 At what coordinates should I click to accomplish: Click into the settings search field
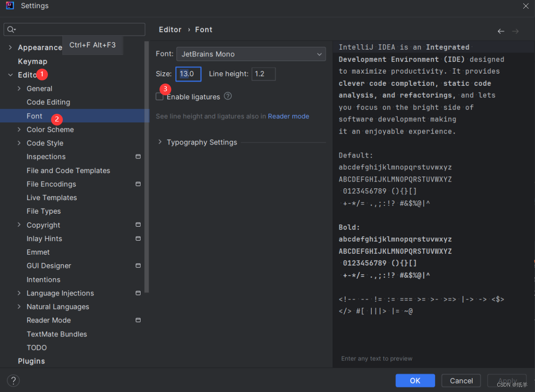[x=75, y=30]
